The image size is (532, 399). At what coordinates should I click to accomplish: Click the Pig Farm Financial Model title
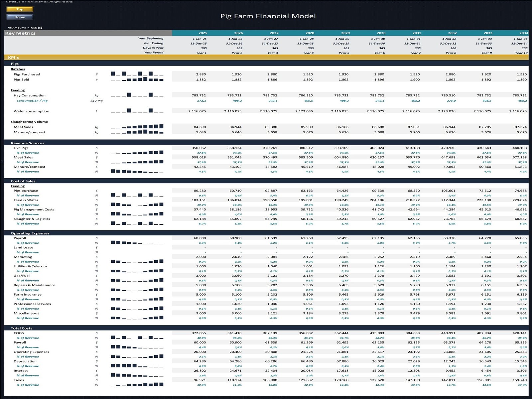(268, 16)
